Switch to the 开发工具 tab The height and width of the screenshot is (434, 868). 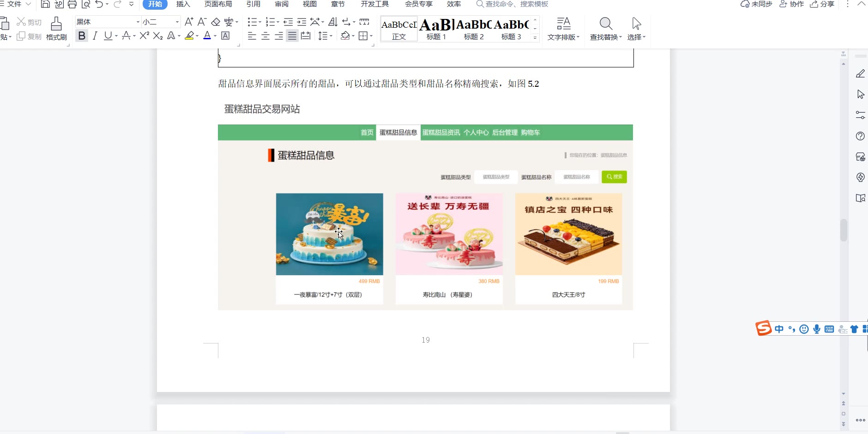[375, 4]
